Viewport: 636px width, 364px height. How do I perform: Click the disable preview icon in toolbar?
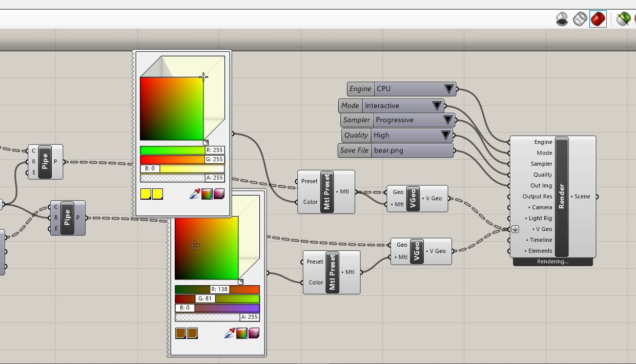[x=562, y=19]
